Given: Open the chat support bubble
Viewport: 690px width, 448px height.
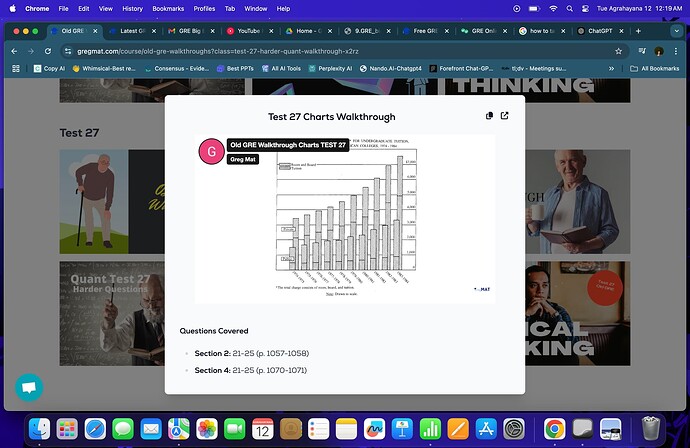Looking at the screenshot, I should 29,387.
